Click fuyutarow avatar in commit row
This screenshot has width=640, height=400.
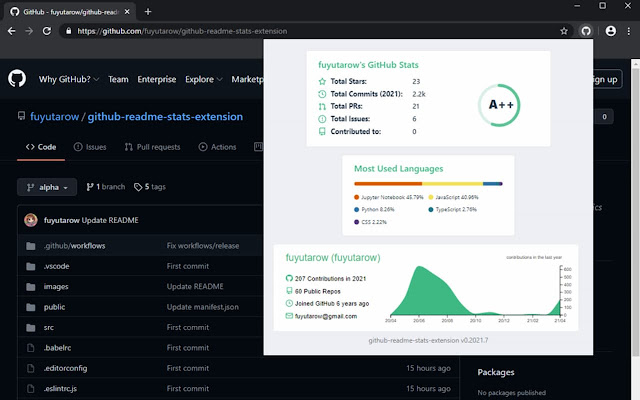point(30,220)
